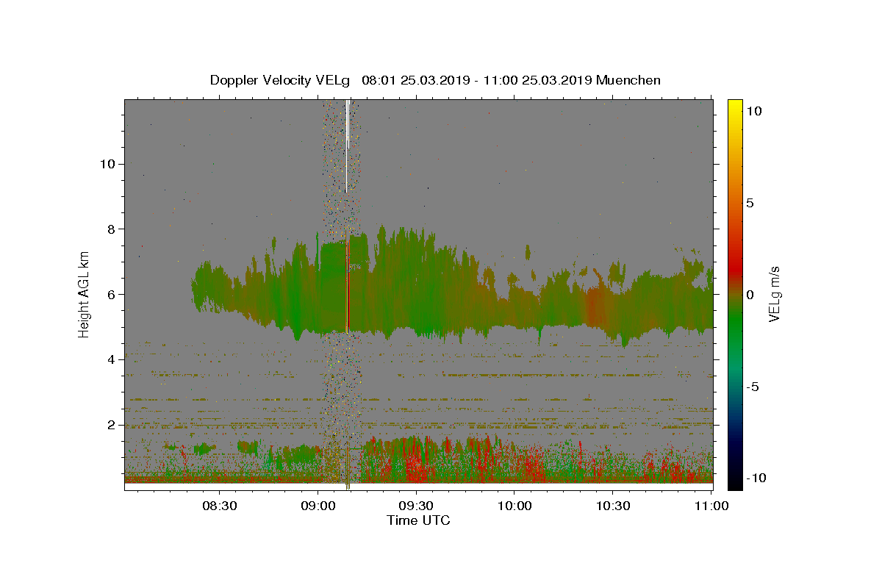Screen dimensions: 882x588
Task: Click the white vertical line above 9 km
Action: point(346,146)
